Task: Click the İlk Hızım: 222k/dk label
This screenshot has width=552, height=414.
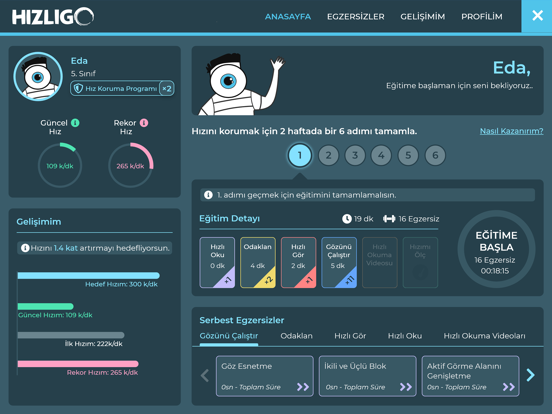Action: tap(94, 344)
